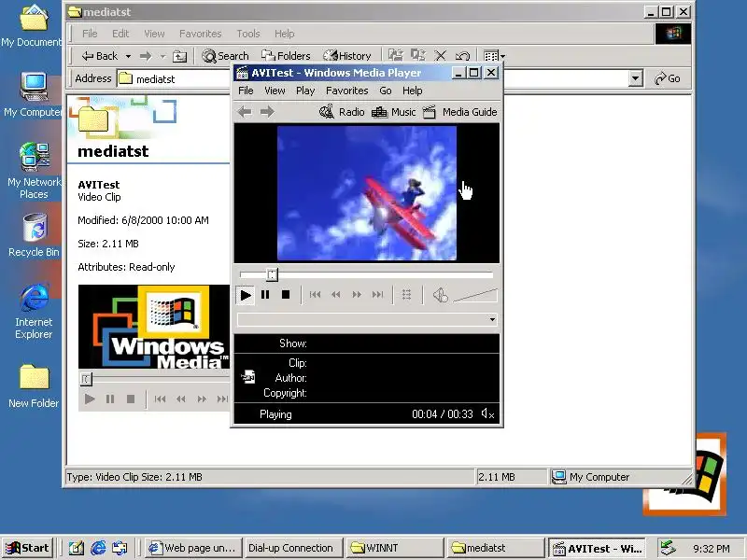Screen dimensions: 747x560
Task: Click Search in Explorer toolbar
Action: click(225, 56)
